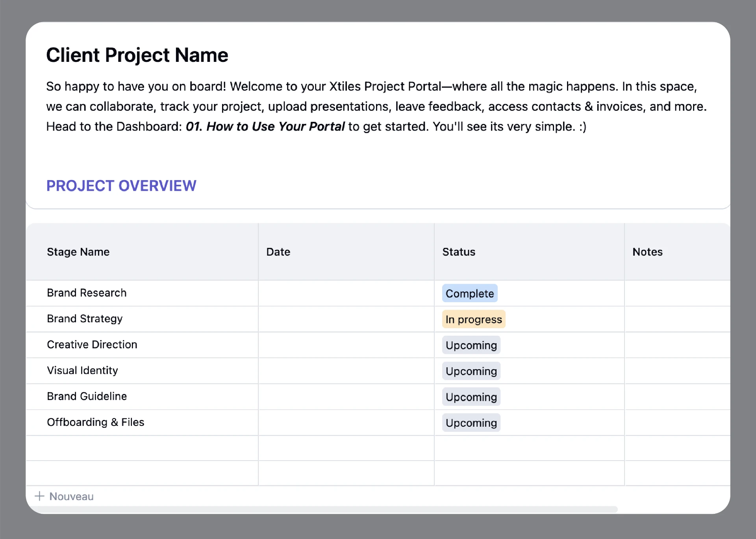The image size is (756, 539).
Task: Open the Upcoming status for Brand Guideline
Action: 471,397
